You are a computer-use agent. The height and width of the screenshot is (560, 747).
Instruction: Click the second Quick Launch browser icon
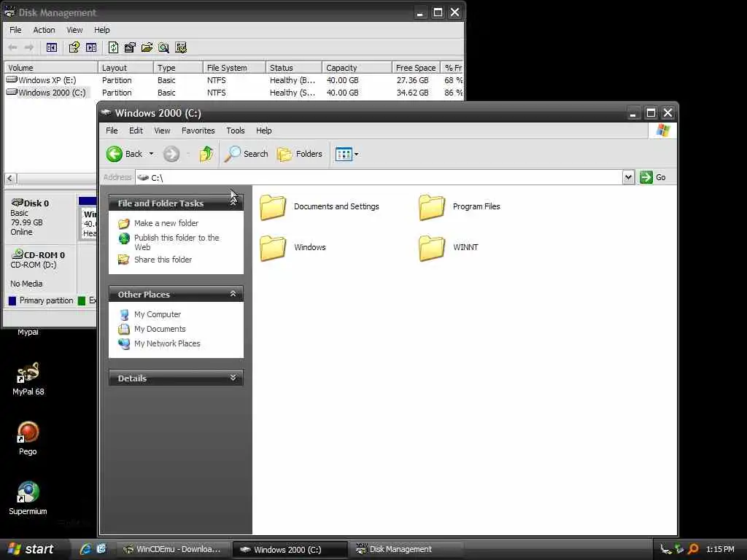[x=101, y=548]
